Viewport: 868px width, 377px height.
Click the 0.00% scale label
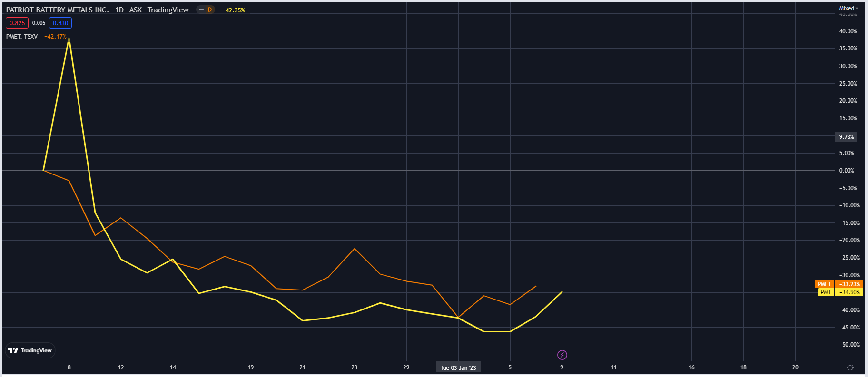(847, 171)
